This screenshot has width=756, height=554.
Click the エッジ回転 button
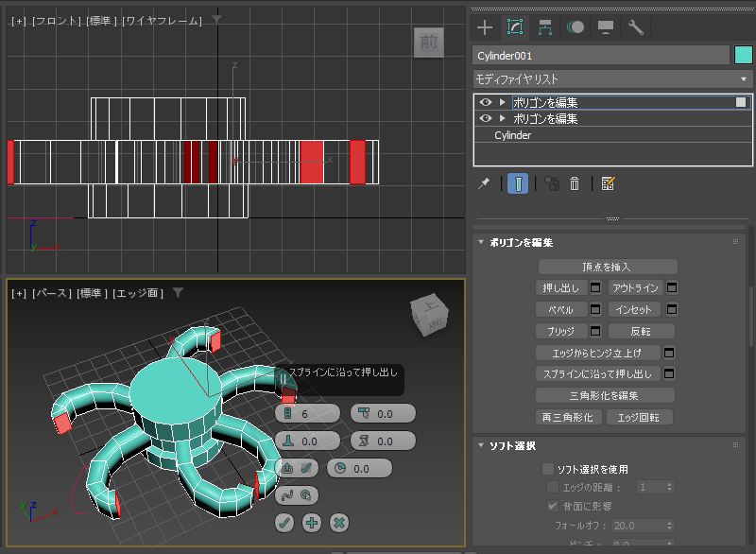click(x=640, y=417)
